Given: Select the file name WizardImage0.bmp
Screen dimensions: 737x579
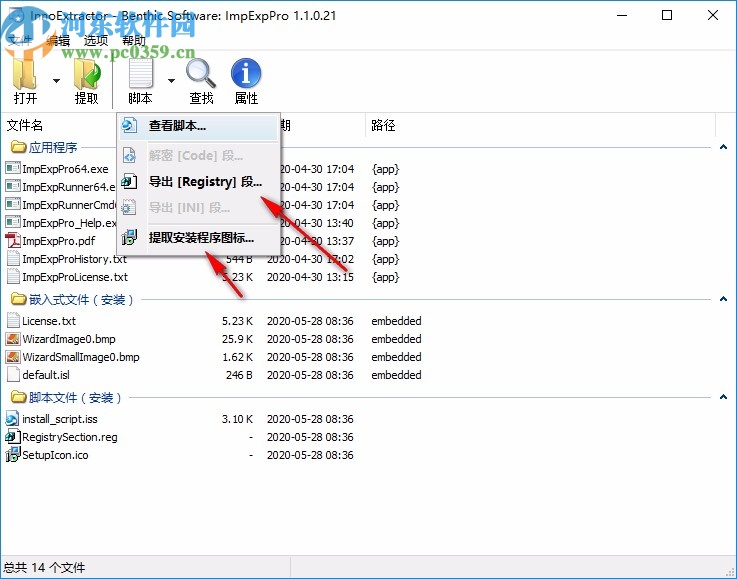Looking at the screenshot, I should [x=69, y=339].
